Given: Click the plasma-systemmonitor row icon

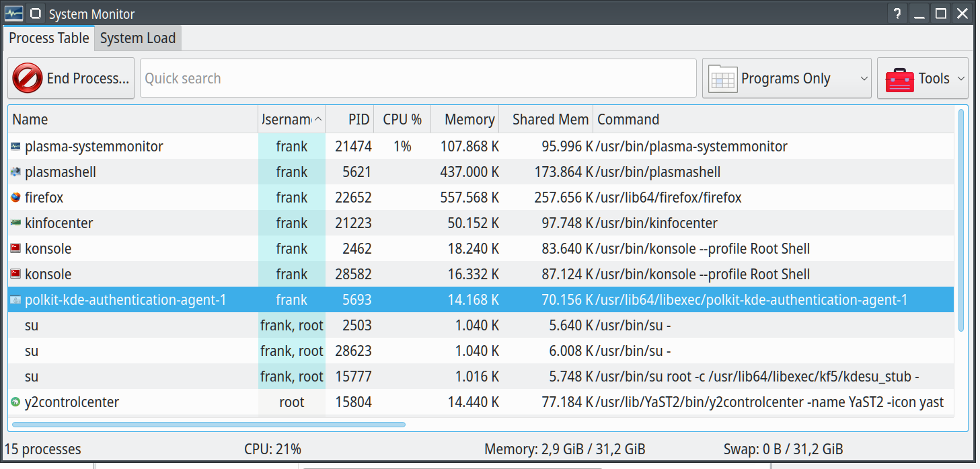Looking at the screenshot, I should click(15, 147).
